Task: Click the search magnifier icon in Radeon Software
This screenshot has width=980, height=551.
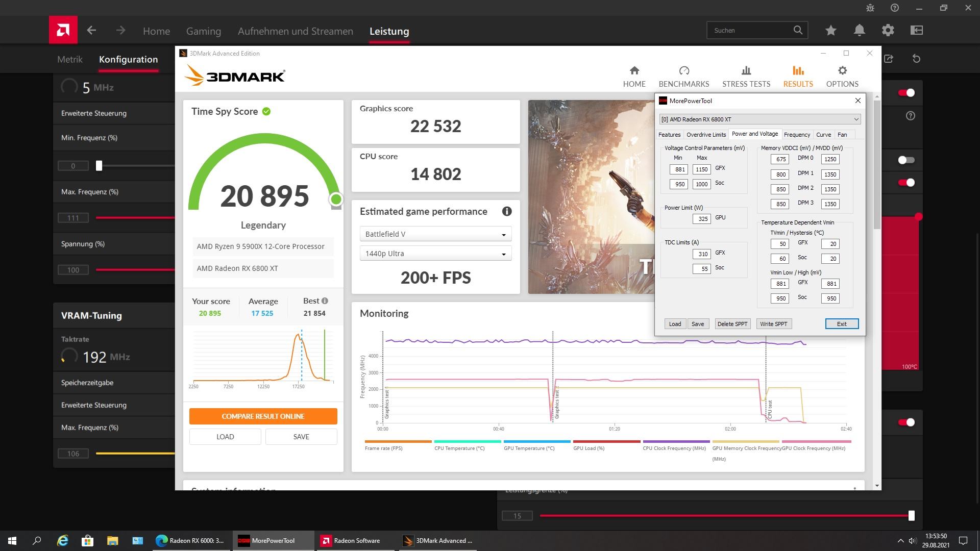Action: pyautogui.click(x=798, y=30)
